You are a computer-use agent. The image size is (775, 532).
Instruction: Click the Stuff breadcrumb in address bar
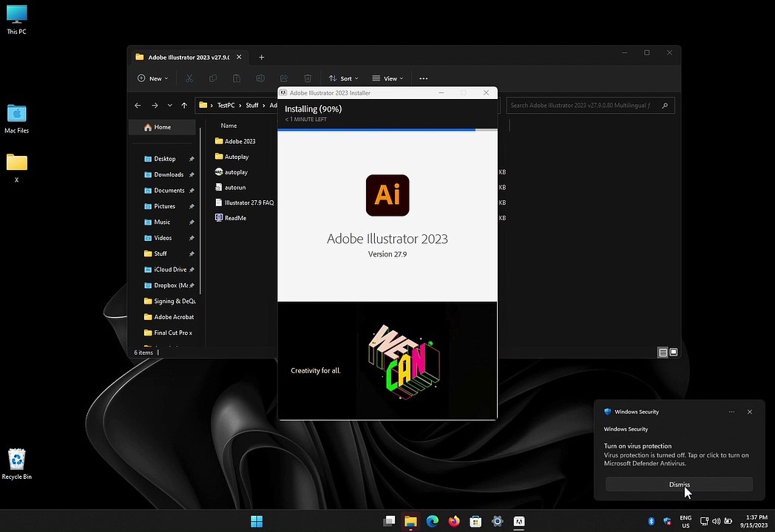point(252,105)
